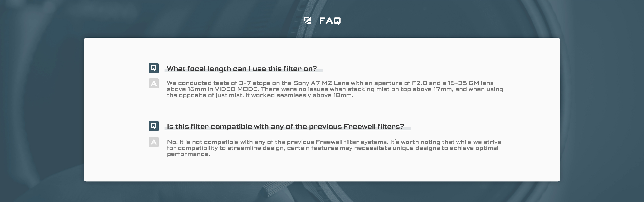Click the A icon beside compatibility answer
The width and height of the screenshot is (644, 202).
(x=154, y=142)
